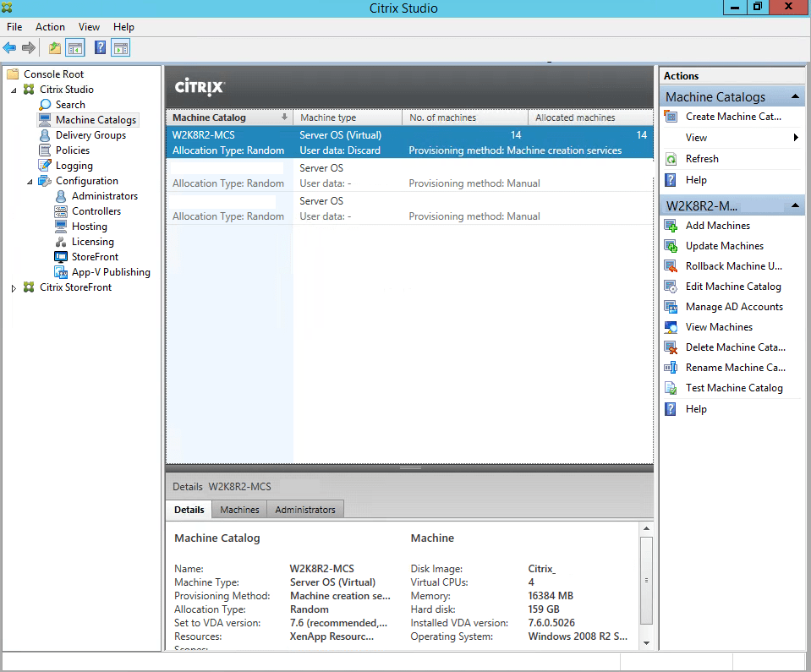Open the View menu in menu bar
This screenshot has height=672, width=811.
point(89,27)
